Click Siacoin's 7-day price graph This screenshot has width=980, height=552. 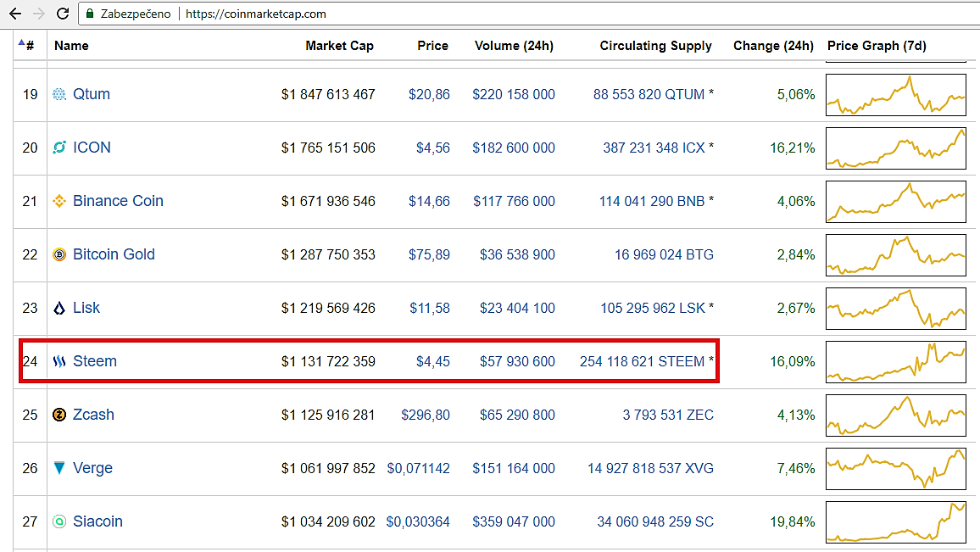[895, 522]
